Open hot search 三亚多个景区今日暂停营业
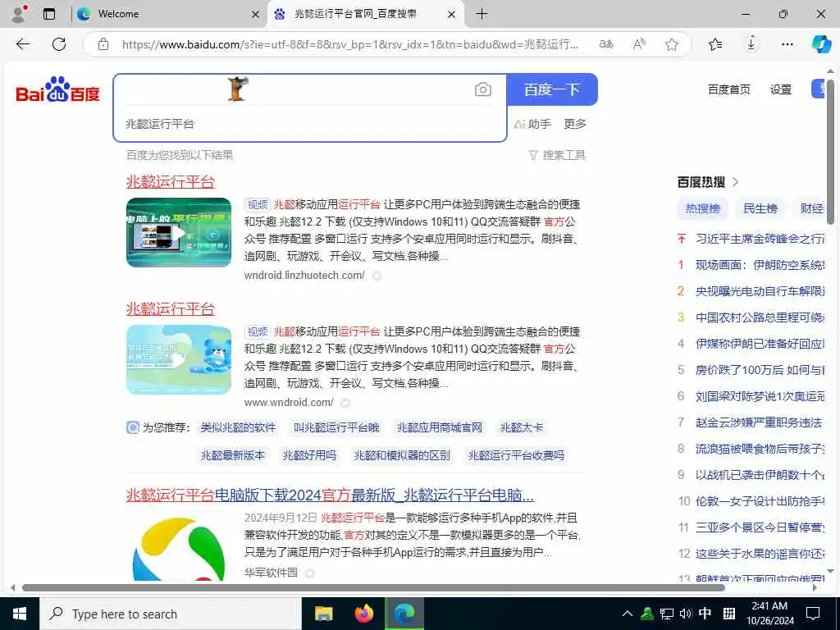The height and width of the screenshot is (630, 840). (x=760, y=527)
